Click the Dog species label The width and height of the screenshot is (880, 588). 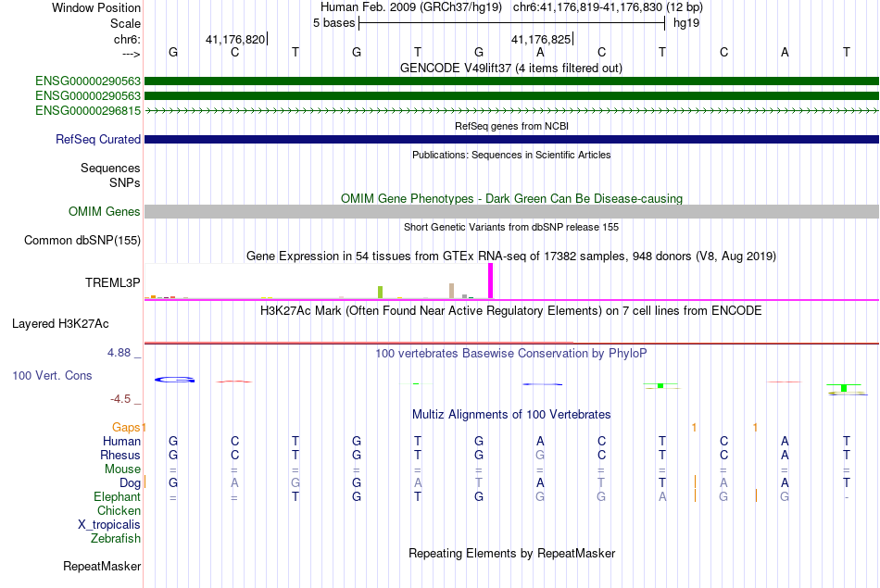(x=130, y=483)
